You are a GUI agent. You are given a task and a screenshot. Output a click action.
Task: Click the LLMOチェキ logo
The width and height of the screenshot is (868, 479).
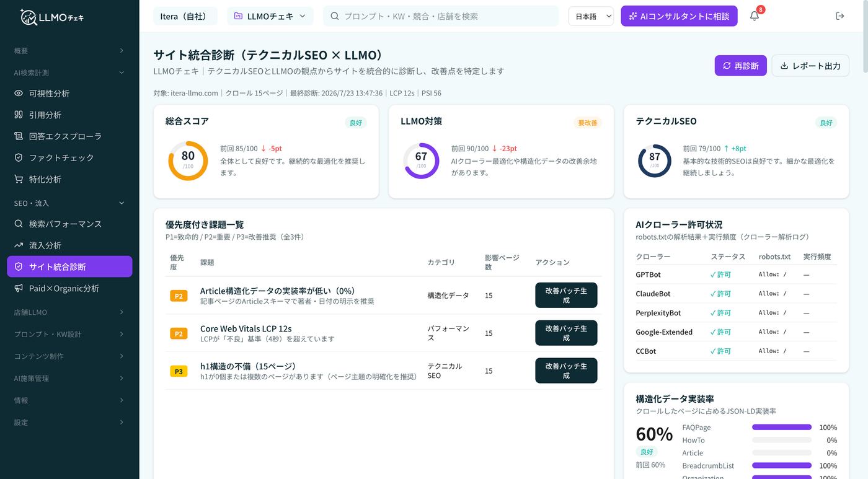click(x=51, y=17)
